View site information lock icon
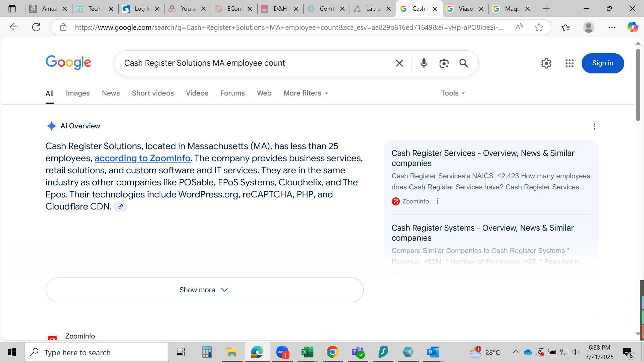The image size is (644, 362). [x=63, y=27]
